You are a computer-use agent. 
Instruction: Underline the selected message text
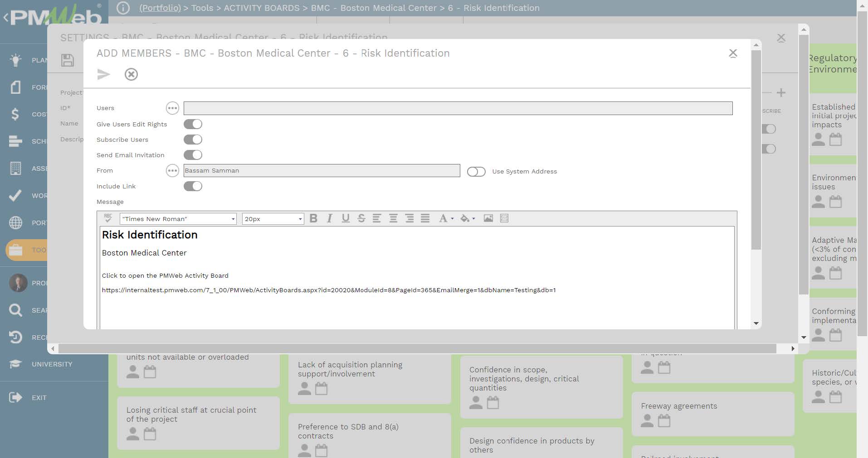[346, 218]
